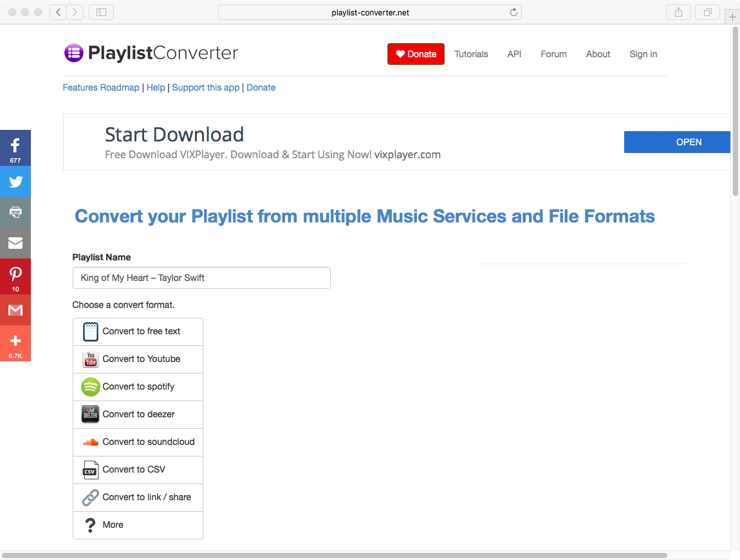Choose Convert to soundcloud
The image size is (740, 560).
(138, 442)
